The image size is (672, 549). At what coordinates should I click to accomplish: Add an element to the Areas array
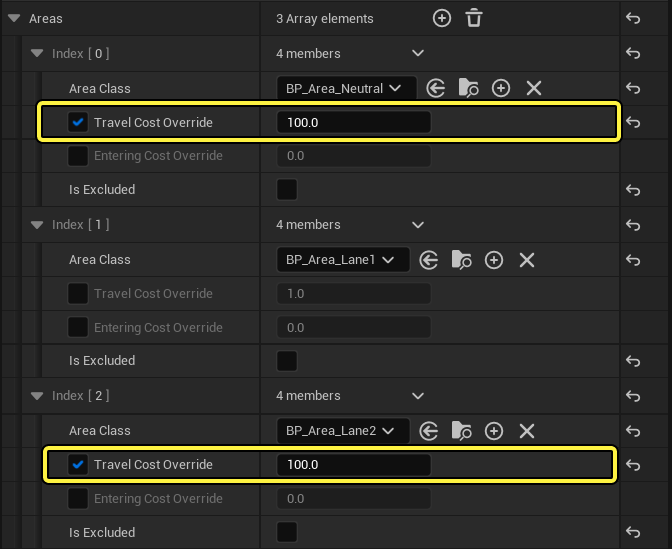442,18
